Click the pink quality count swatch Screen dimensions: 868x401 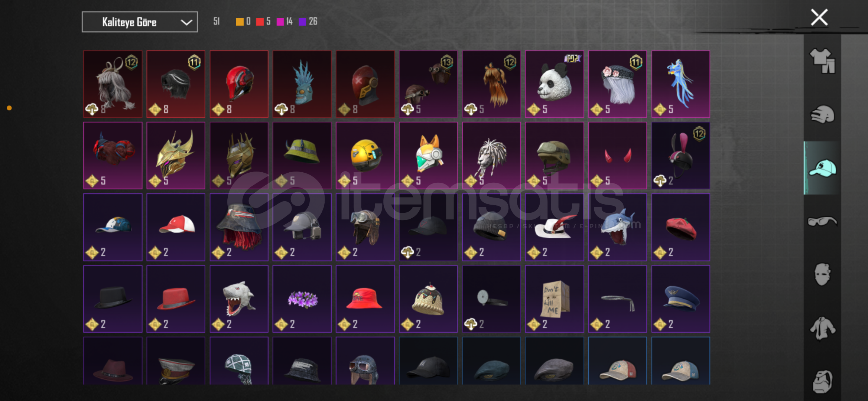pos(280,22)
